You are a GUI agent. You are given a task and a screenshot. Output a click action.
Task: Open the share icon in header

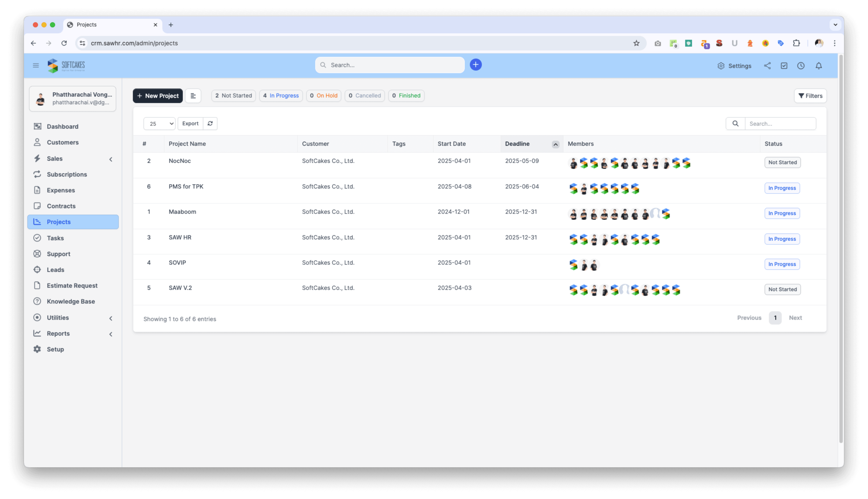pos(767,65)
